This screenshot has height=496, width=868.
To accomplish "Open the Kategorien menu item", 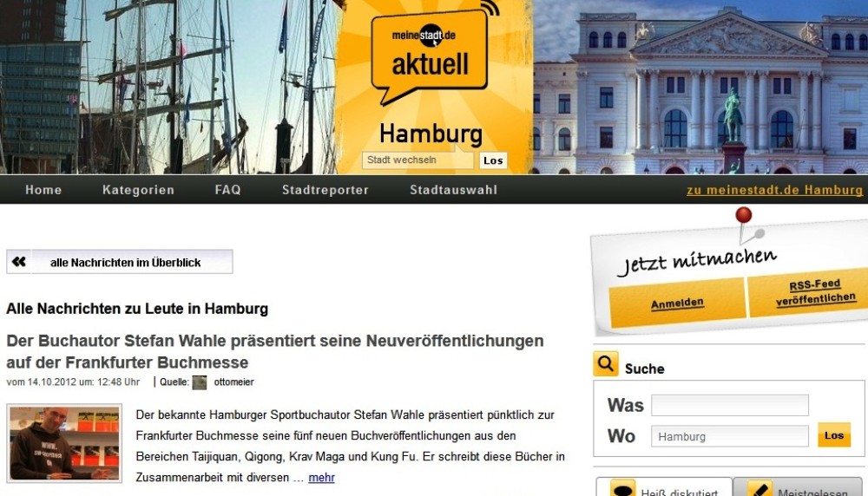I will click(138, 190).
